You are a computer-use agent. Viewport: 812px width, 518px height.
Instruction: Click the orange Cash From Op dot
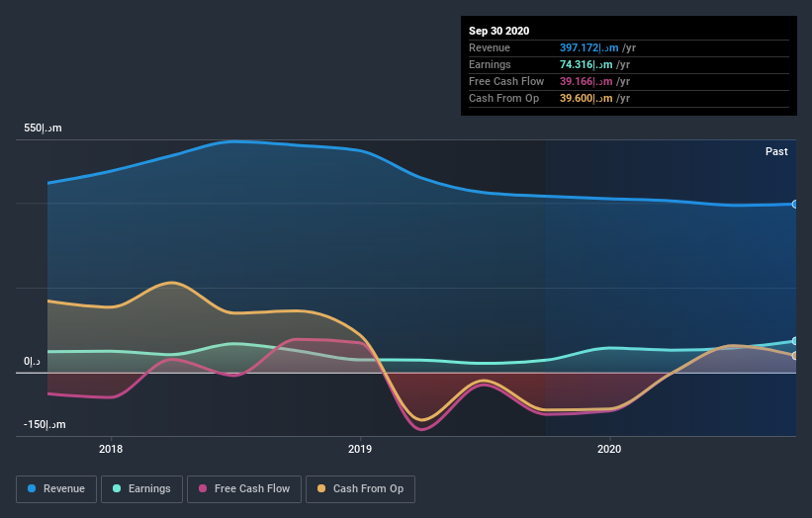point(321,488)
